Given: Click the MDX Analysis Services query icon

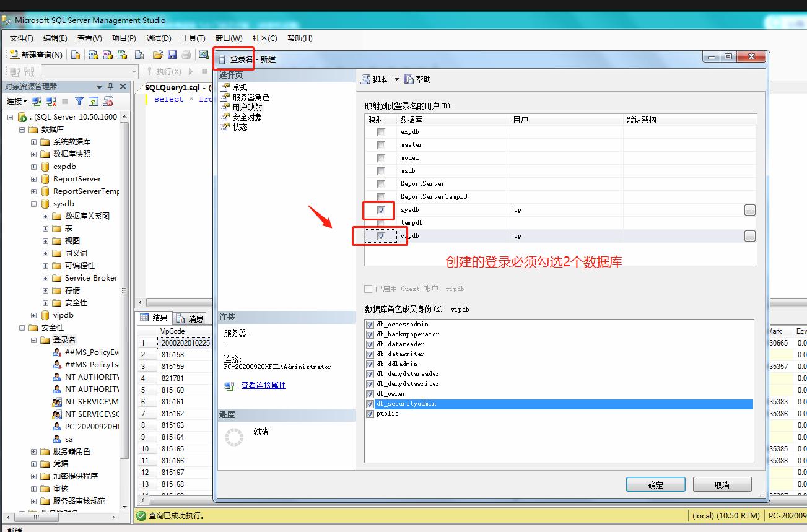Looking at the screenshot, I should click(x=94, y=55).
